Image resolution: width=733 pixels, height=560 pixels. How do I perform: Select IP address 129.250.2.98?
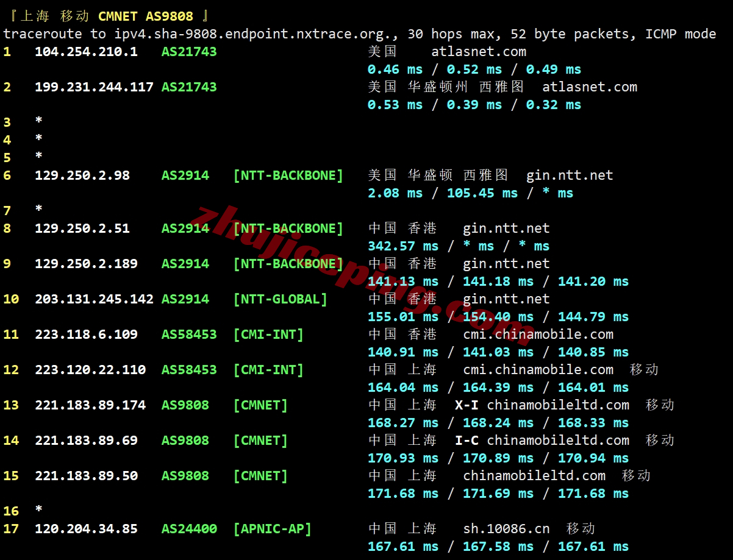tap(82, 175)
